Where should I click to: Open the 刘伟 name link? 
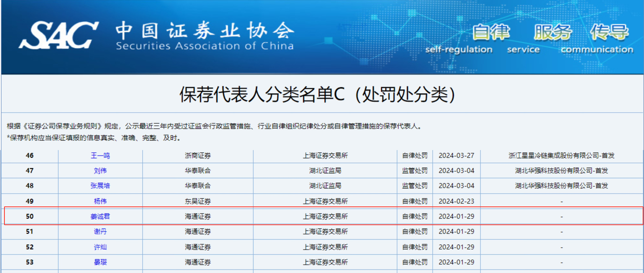(x=100, y=171)
